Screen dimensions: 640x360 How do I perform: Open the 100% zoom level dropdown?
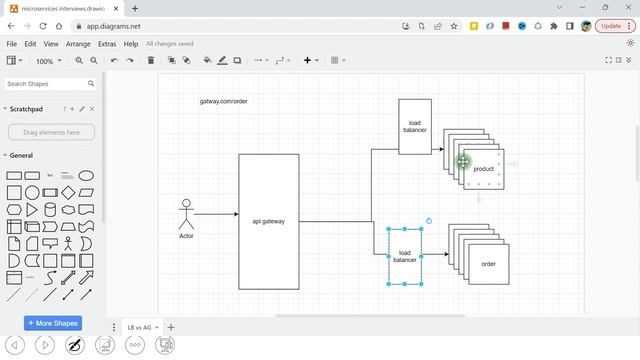48,61
